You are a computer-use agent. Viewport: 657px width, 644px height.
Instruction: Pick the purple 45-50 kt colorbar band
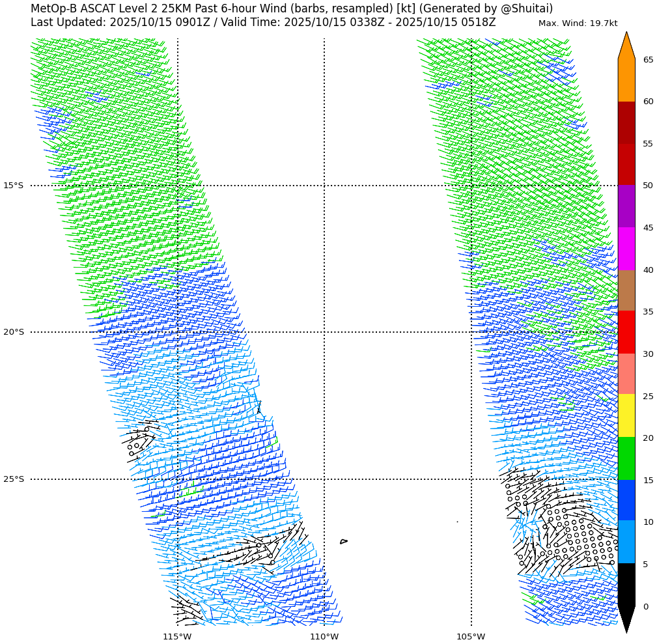626,206
